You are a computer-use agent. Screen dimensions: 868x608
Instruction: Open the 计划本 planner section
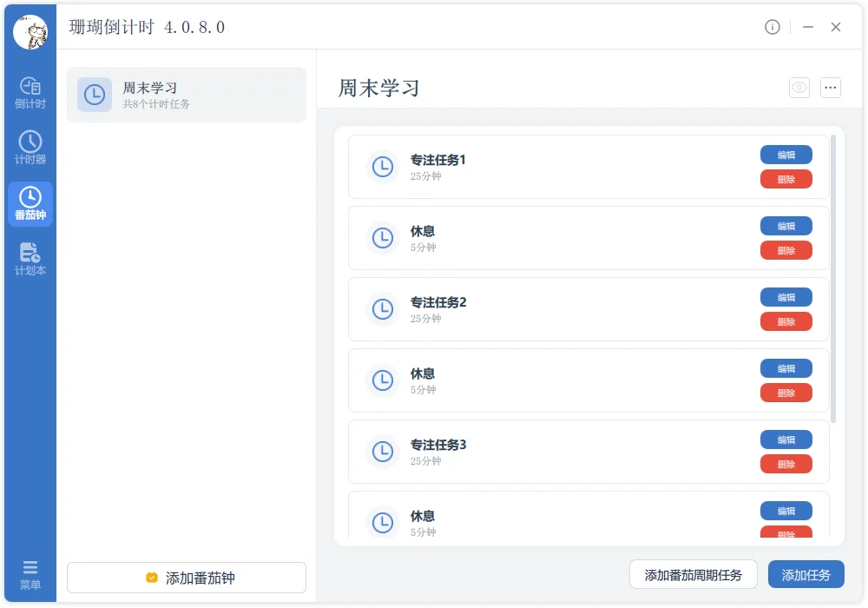(30, 259)
